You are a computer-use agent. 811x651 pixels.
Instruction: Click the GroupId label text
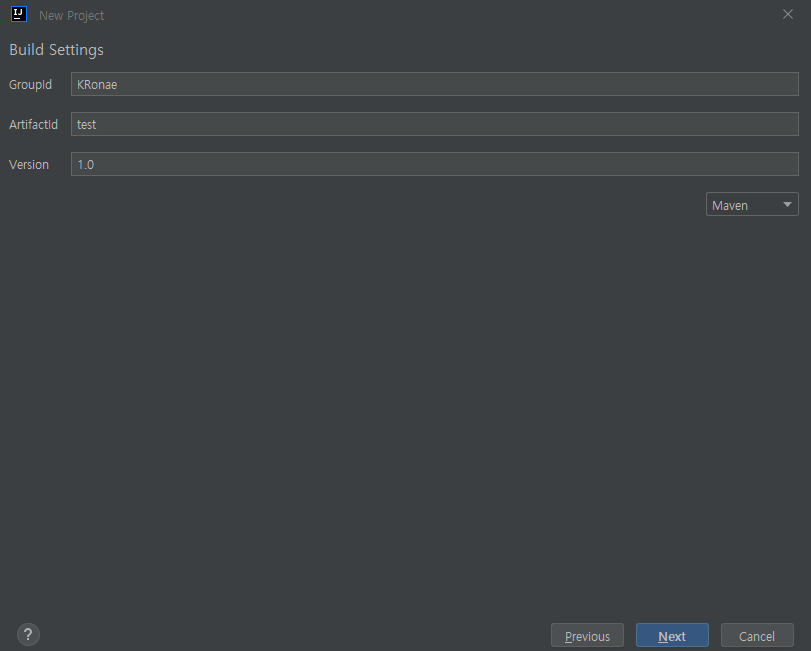pos(31,85)
